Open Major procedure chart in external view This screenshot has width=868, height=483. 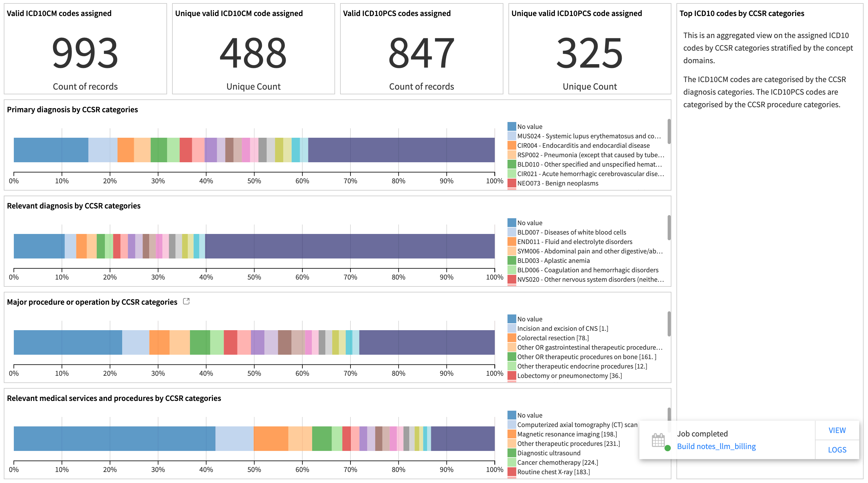tap(186, 301)
